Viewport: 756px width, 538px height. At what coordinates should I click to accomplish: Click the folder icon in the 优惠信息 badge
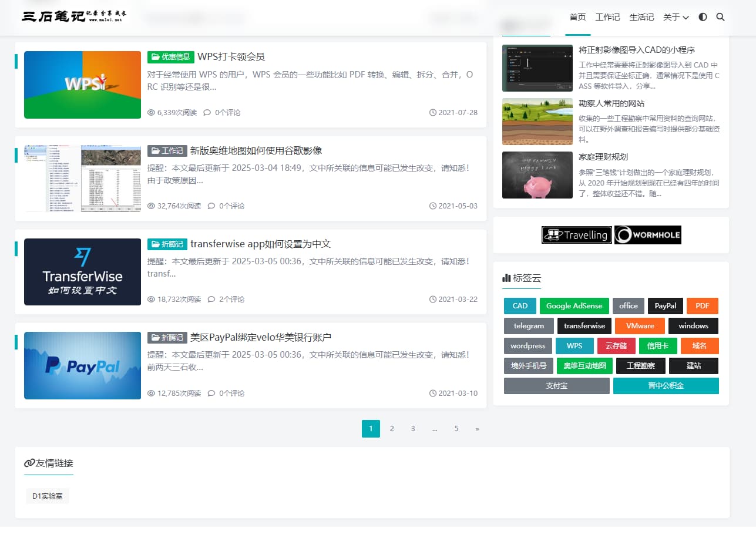(156, 57)
